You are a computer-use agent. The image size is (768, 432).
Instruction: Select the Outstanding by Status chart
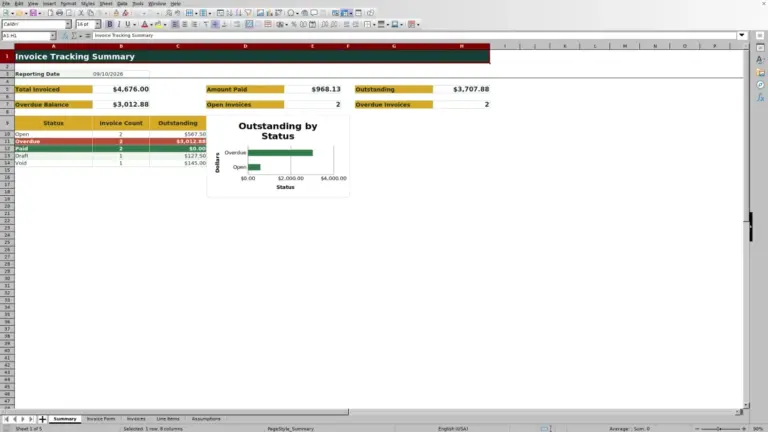[x=278, y=156]
